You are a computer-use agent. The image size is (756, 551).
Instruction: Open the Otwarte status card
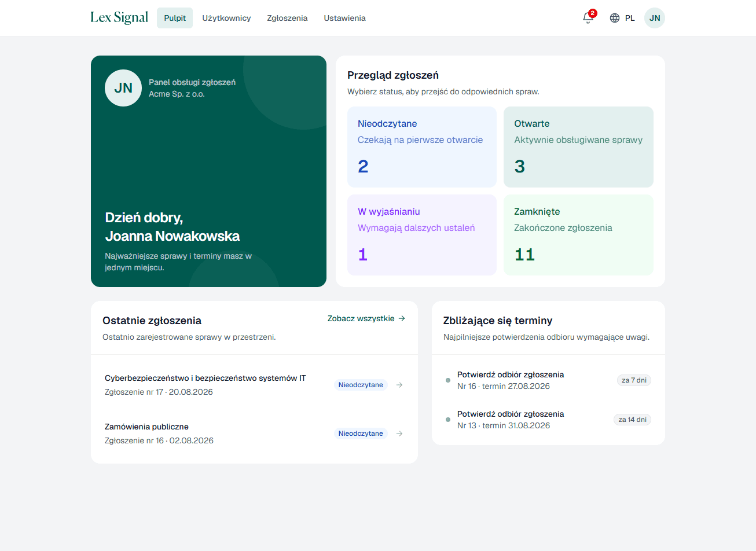[x=578, y=147]
